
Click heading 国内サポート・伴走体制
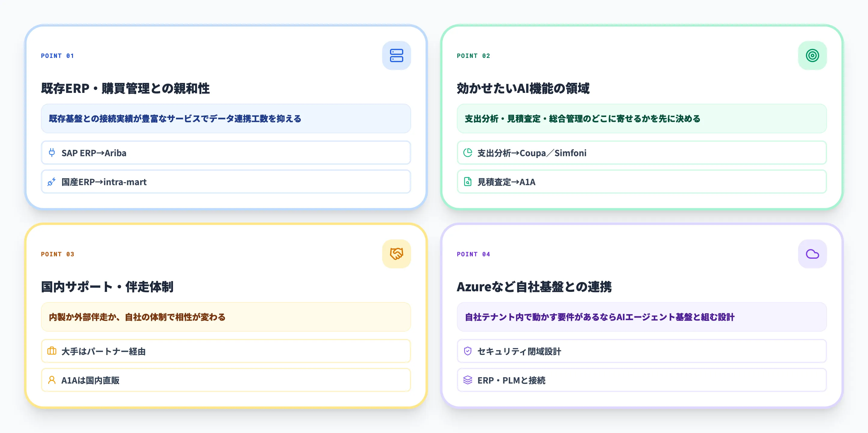pos(107,287)
